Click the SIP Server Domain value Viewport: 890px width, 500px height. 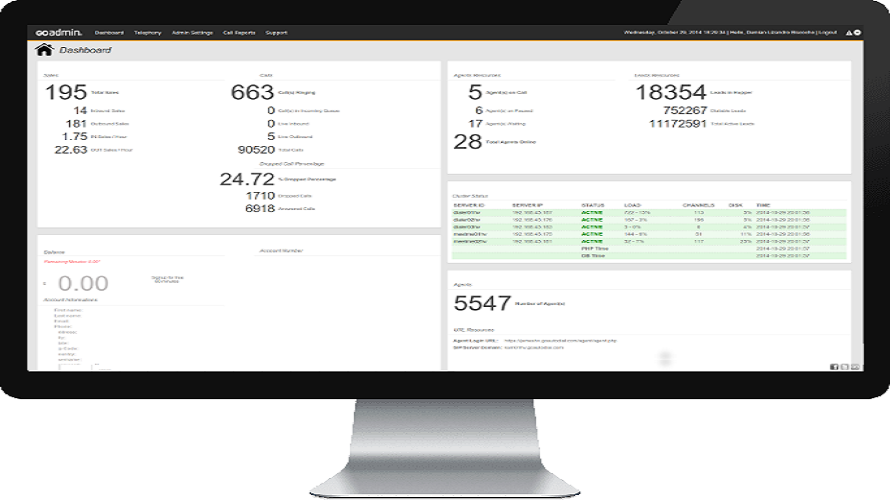pos(534,347)
